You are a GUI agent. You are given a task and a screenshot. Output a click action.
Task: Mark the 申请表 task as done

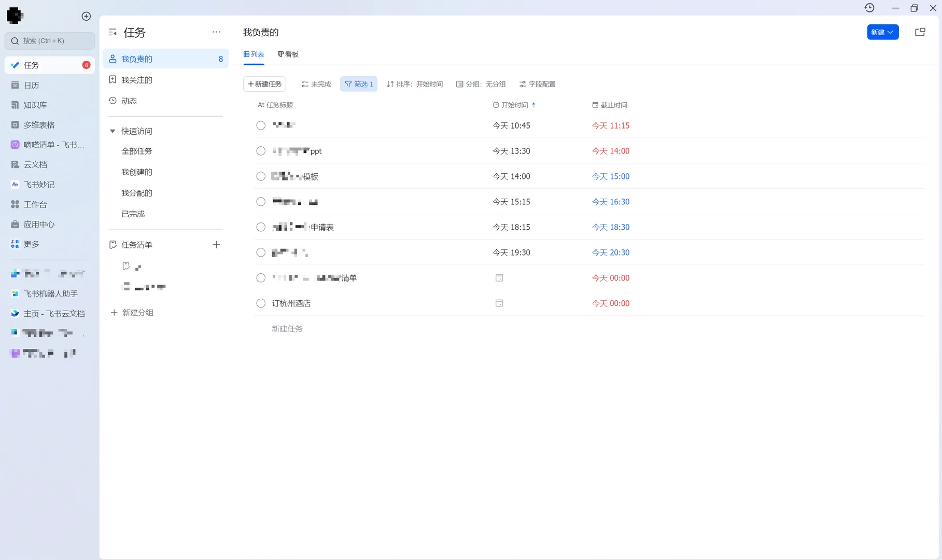(261, 227)
